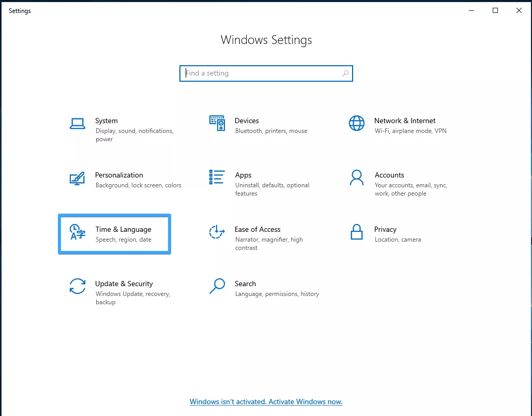
Task: Open Update & Security text label
Action: 124,284
